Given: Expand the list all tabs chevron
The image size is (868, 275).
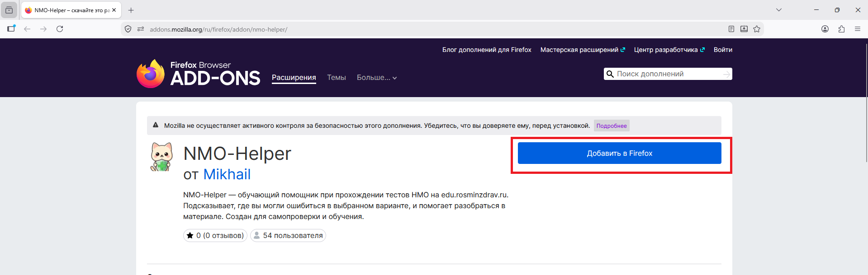Looking at the screenshot, I should 779,10.
